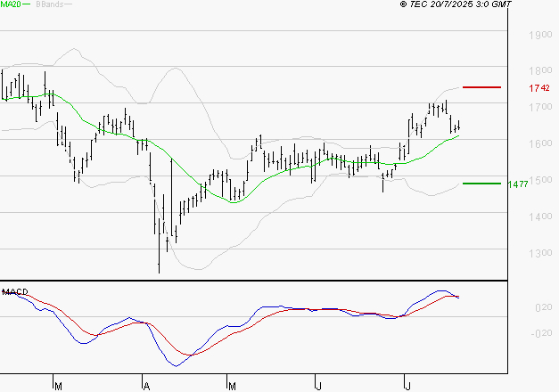Click the 1600 price axis label

[540, 143]
